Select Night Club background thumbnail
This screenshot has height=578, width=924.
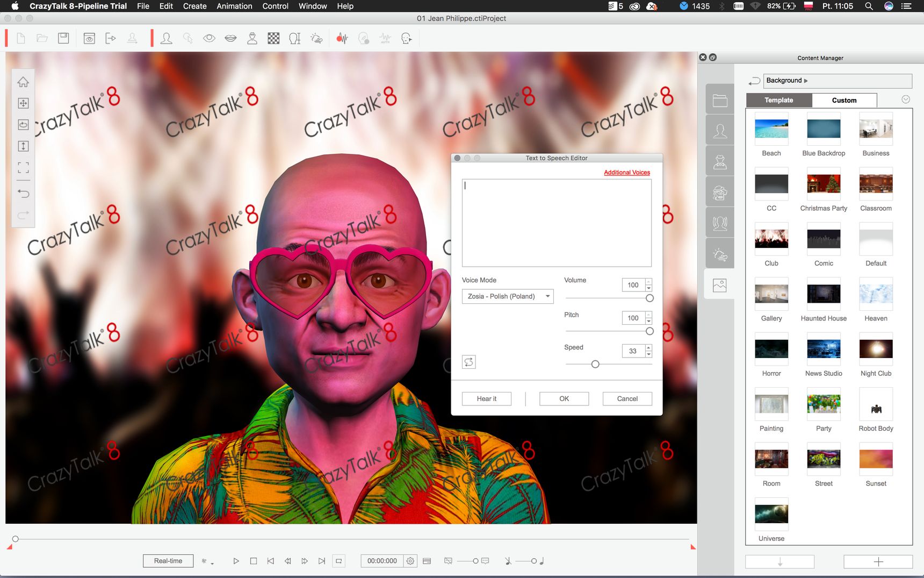876,349
